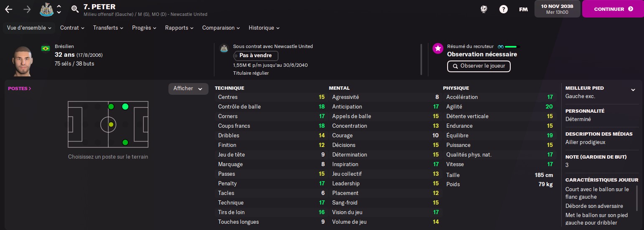
Task: Open the Vue d'ensemble dropdown
Action: point(29,28)
